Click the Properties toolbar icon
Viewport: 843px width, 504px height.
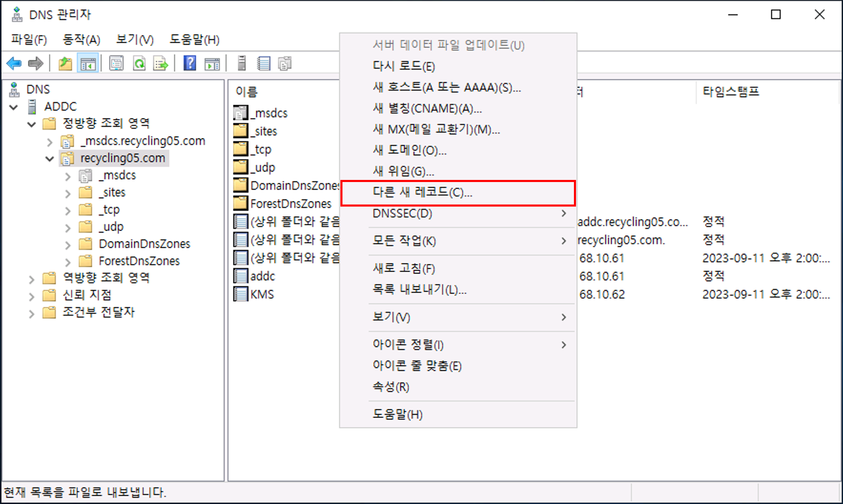point(116,64)
